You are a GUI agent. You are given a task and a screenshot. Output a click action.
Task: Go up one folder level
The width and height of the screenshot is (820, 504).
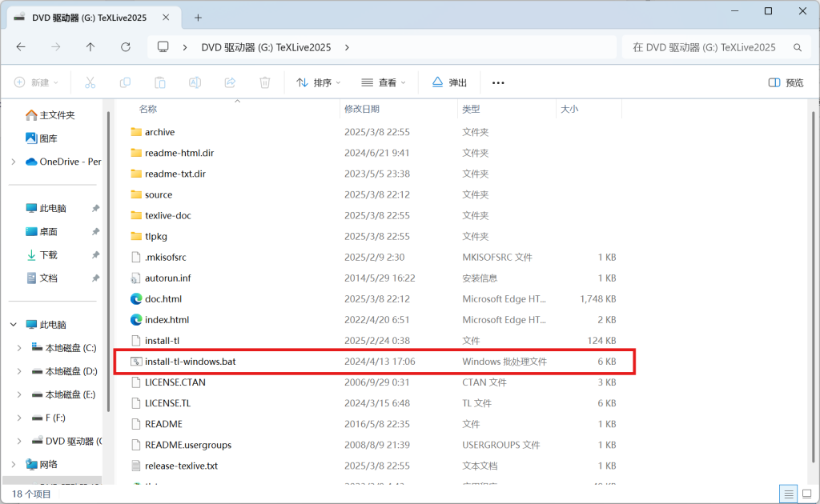(90, 47)
